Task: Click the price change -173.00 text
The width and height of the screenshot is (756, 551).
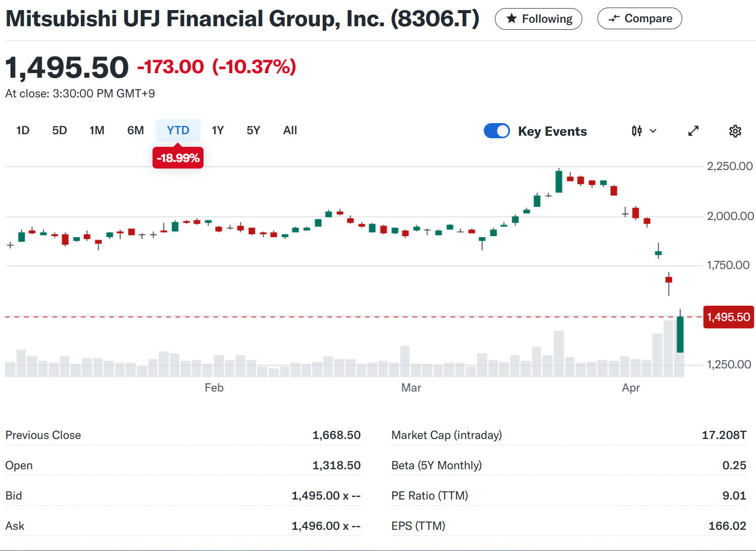Action: (171, 67)
